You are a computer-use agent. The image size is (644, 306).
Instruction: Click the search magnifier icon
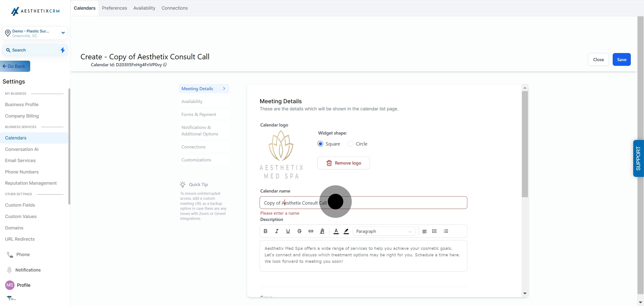click(x=8, y=50)
